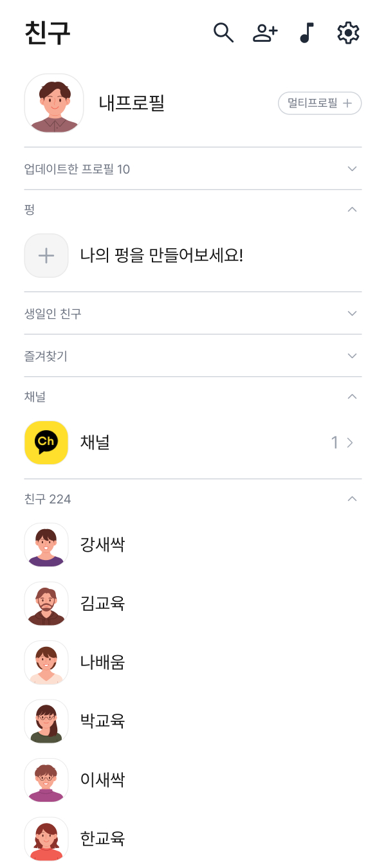
Task: Open my profile picture thumbnail
Action: pyautogui.click(x=54, y=104)
